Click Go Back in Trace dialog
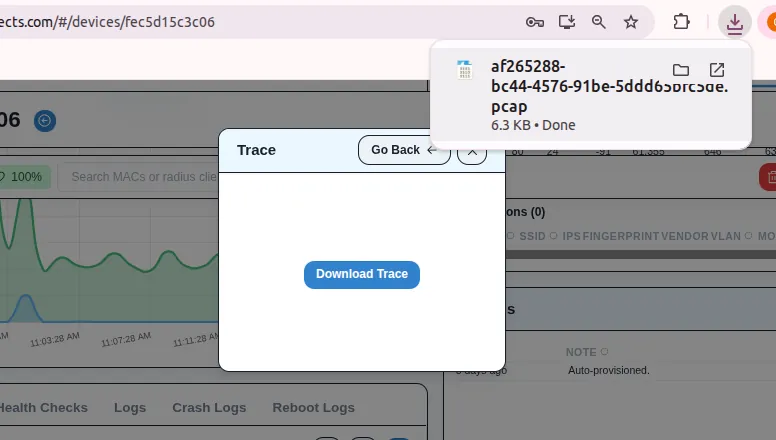776x440 pixels. [404, 150]
